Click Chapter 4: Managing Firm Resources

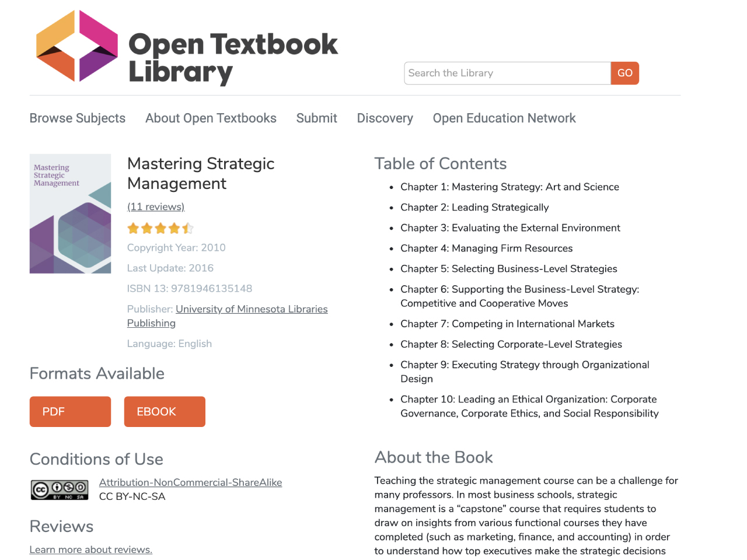486,248
